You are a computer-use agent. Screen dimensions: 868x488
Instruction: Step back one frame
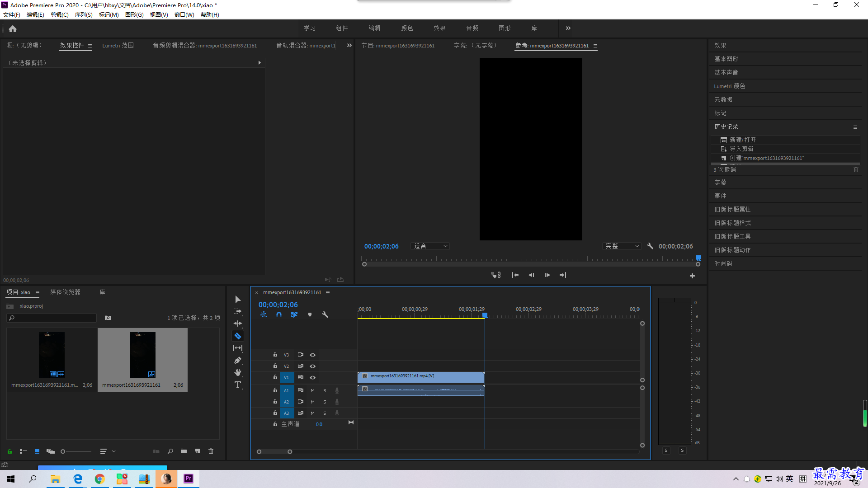coord(531,275)
